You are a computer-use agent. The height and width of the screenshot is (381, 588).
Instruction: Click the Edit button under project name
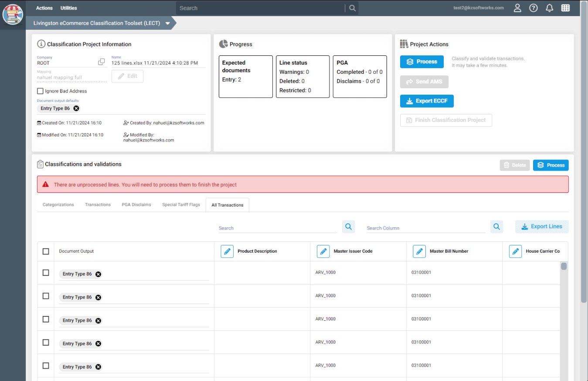(x=127, y=76)
